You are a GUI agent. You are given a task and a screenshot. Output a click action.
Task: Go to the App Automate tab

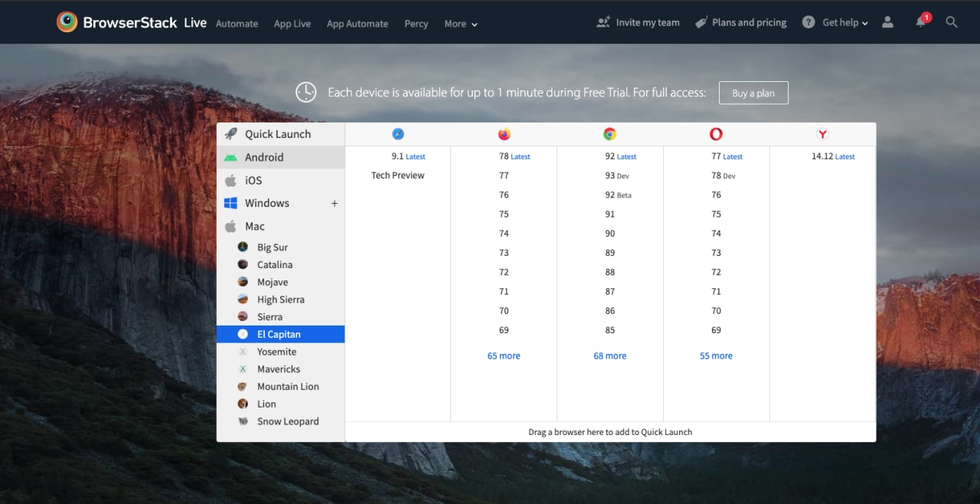point(358,24)
